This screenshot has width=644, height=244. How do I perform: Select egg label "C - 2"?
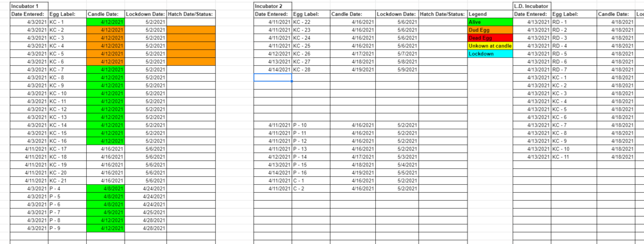[311, 188]
